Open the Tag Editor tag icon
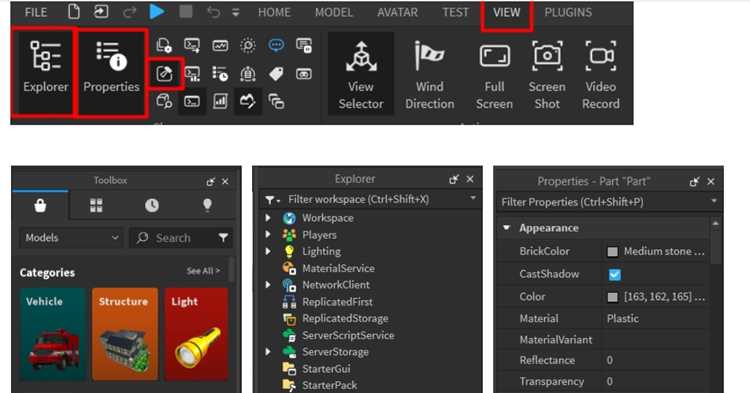Image resolution: width=750 pixels, height=393 pixels. click(x=276, y=74)
